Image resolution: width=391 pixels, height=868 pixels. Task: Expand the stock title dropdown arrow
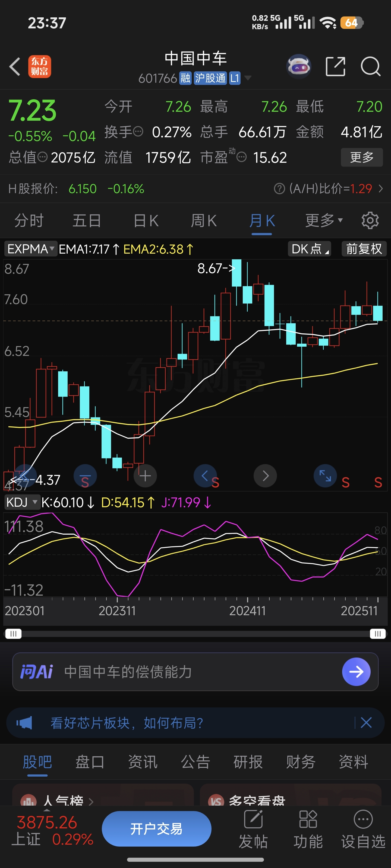(x=248, y=78)
